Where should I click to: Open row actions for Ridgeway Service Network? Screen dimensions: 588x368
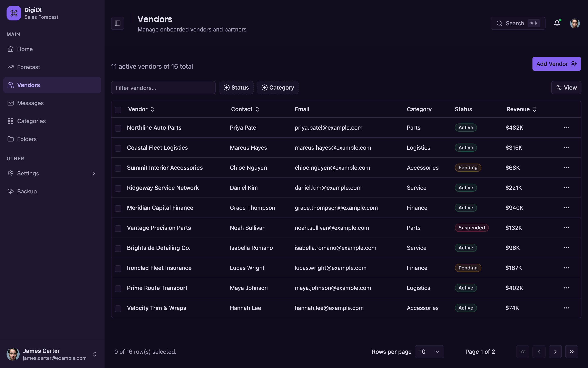coord(566,188)
